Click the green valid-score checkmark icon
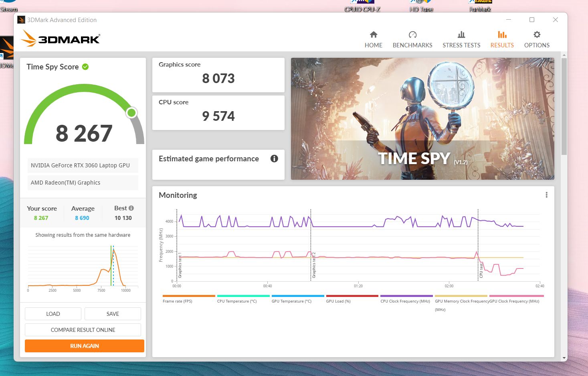 pos(85,67)
